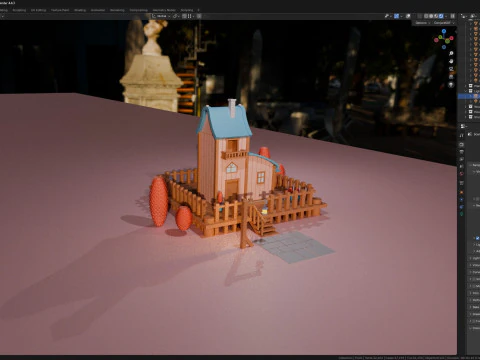The height and width of the screenshot is (360, 480).
Task: Click the pan hand navigation icon
Action: pyautogui.click(x=451, y=61)
